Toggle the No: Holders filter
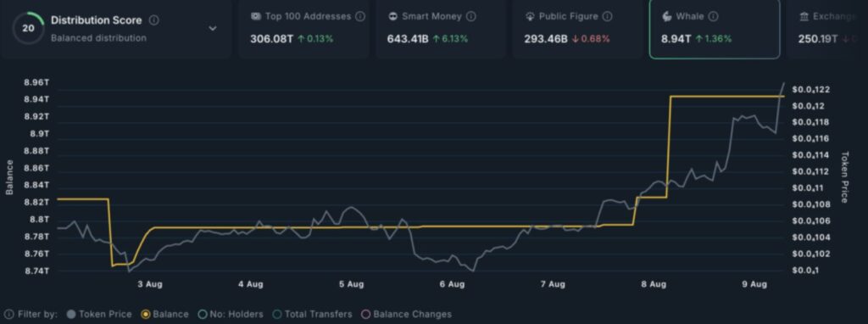This screenshot has height=324, width=868. coord(231,314)
